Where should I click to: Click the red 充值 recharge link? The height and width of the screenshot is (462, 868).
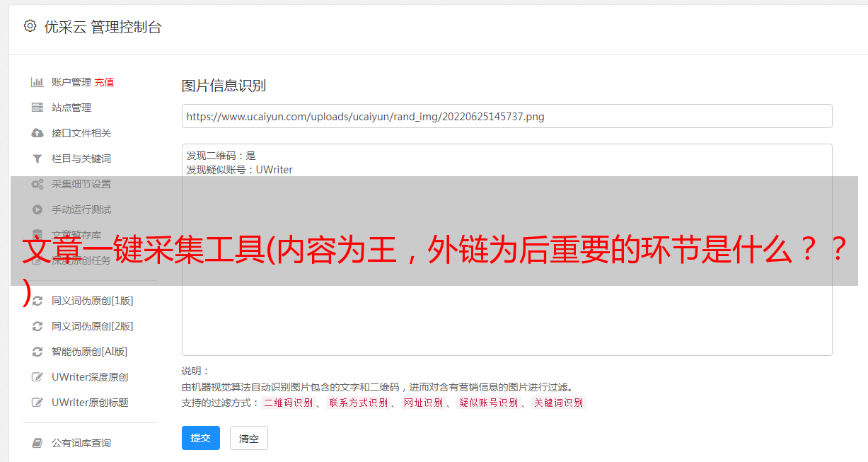click(x=104, y=82)
